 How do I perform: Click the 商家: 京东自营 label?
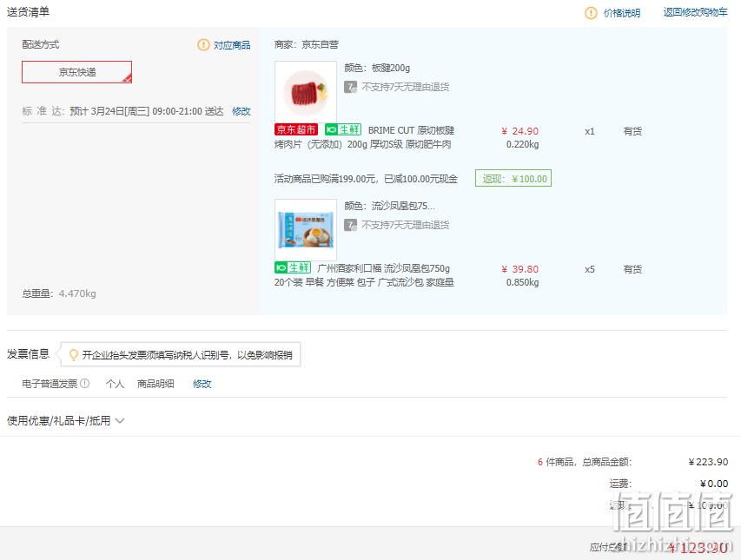[307, 44]
